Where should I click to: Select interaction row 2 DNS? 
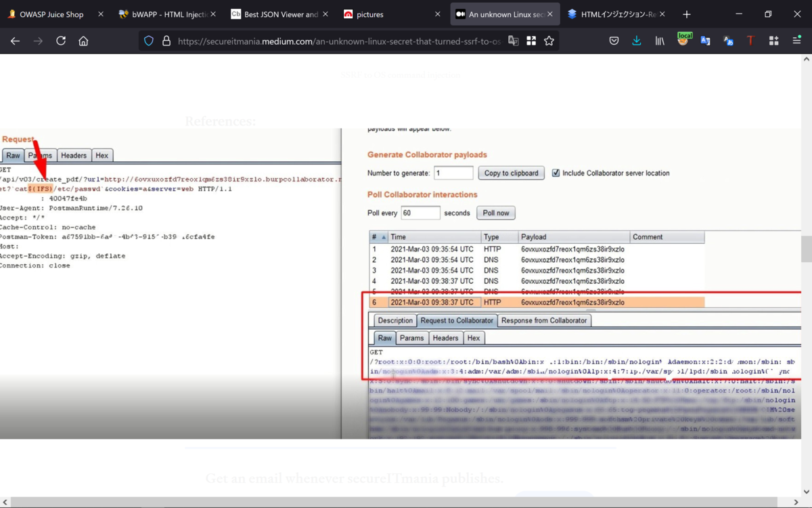coord(537,259)
